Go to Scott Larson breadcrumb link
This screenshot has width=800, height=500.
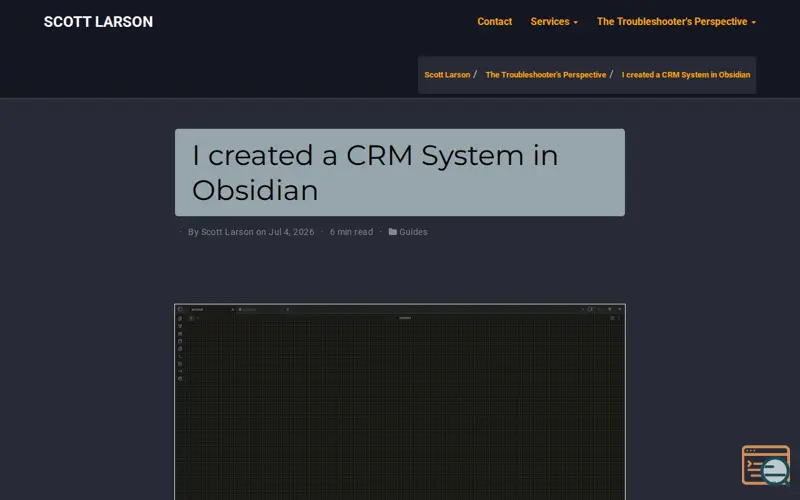point(447,74)
